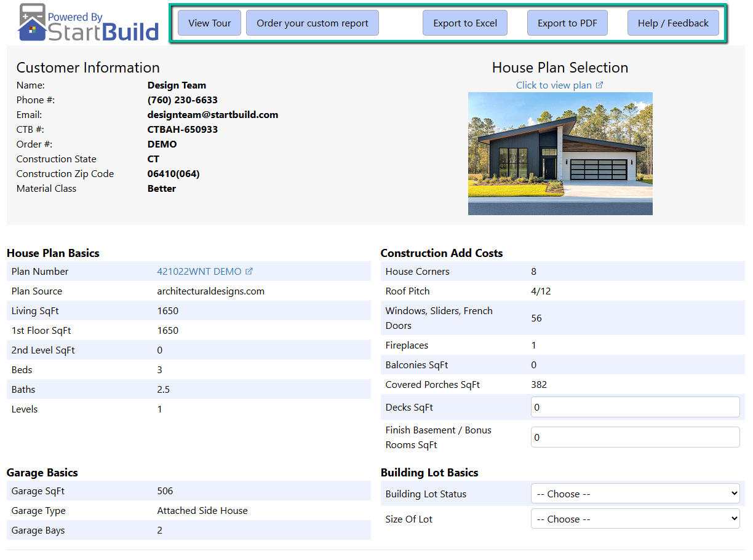This screenshot has height=560, width=753.
Task: Click the StartBuild logo
Action: (x=86, y=22)
